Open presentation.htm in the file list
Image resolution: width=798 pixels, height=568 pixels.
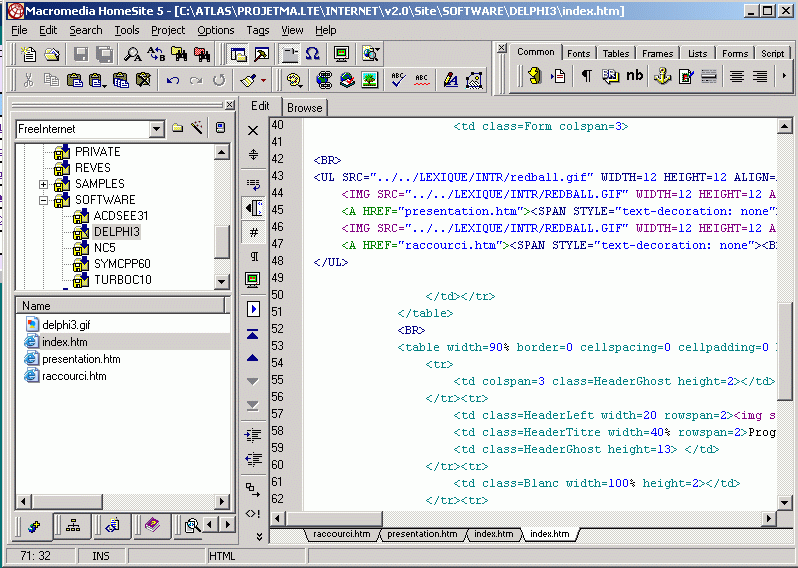pyautogui.click(x=81, y=359)
